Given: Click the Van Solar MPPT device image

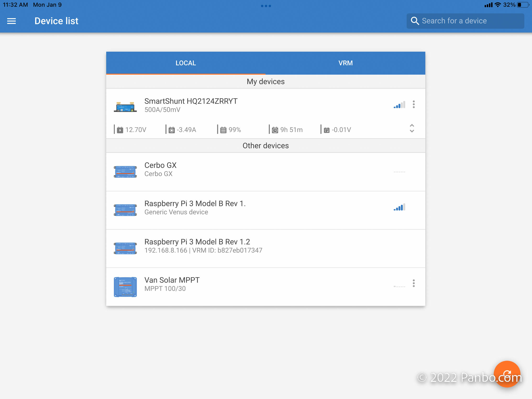Looking at the screenshot, I should click(x=125, y=287).
